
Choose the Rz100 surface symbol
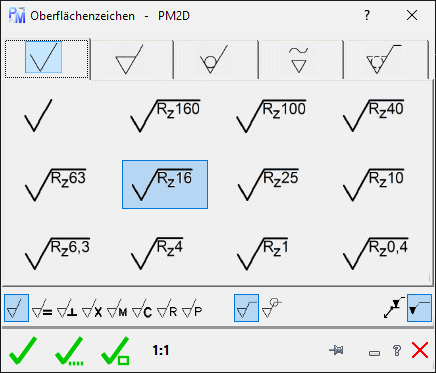click(271, 115)
